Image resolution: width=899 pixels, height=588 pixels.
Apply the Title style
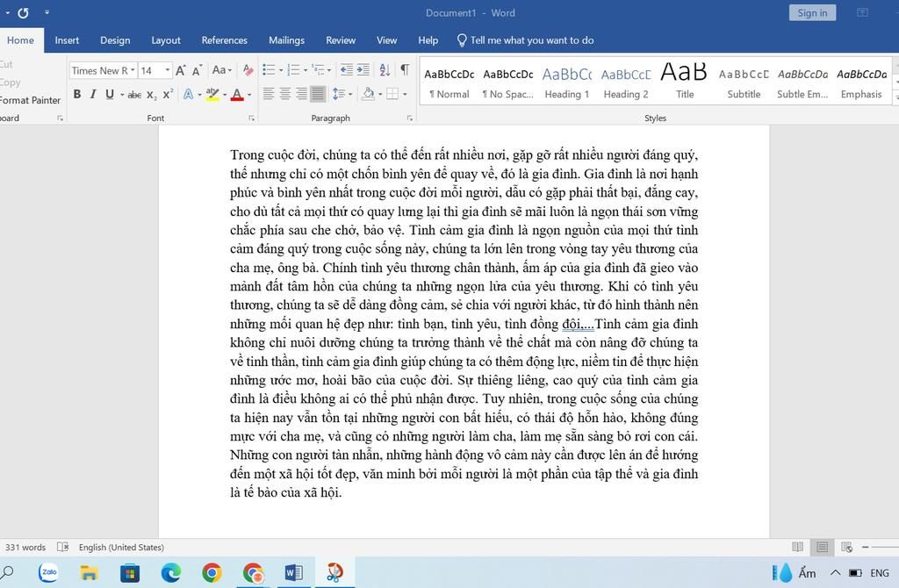(685, 83)
